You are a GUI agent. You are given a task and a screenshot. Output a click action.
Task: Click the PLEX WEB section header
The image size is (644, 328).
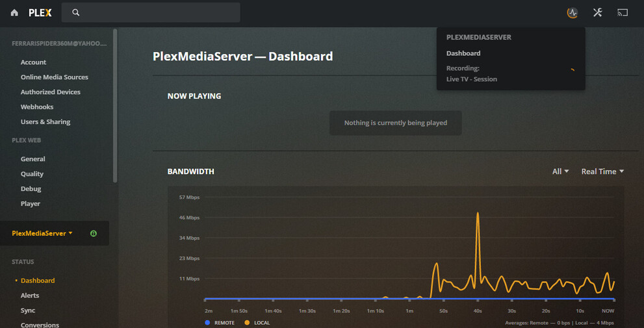point(26,140)
